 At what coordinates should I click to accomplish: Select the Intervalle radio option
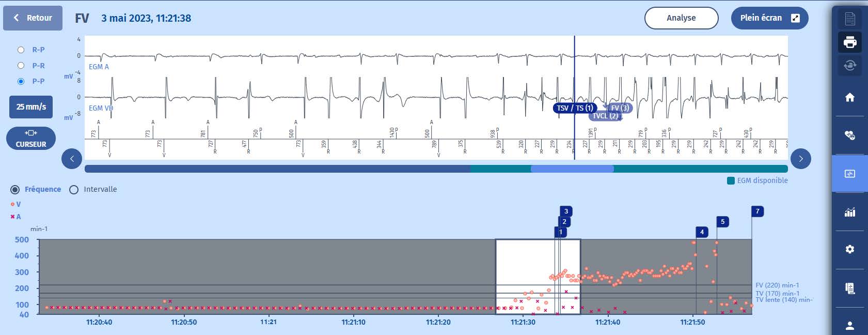pyautogui.click(x=74, y=190)
